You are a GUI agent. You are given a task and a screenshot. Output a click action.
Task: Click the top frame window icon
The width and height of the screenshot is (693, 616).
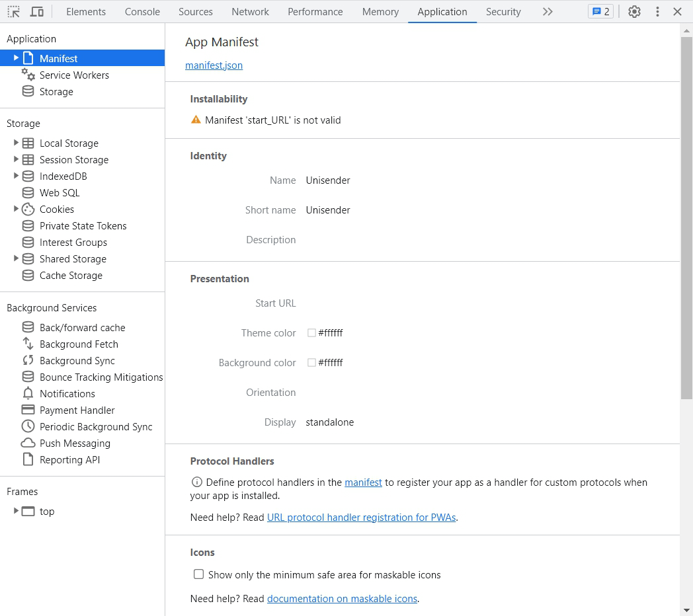click(x=28, y=512)
